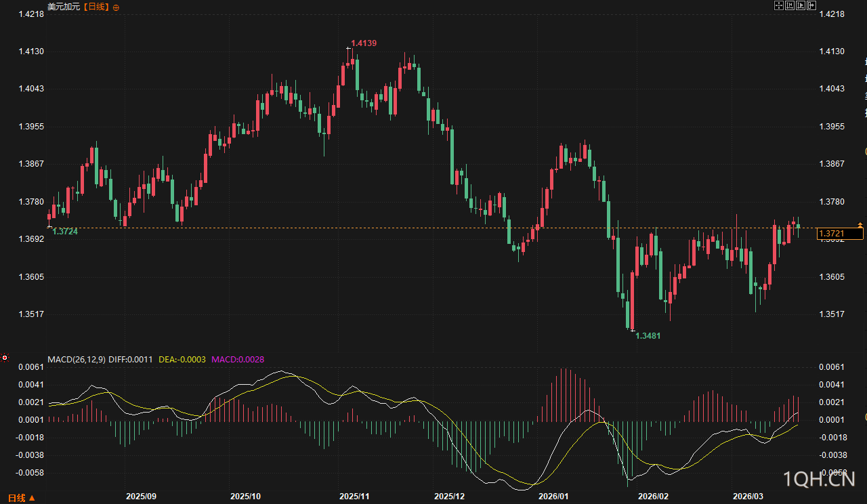Click the jump-to-start chart axis icon
This screenshot has width=867, height=504.
[x=789, y=5]
